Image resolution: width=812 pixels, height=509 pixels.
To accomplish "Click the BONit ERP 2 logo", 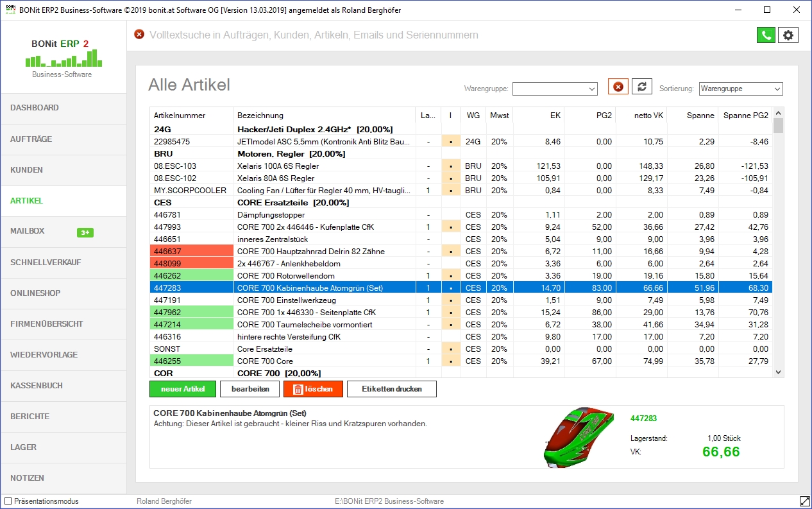I will [x=62, y=58].
